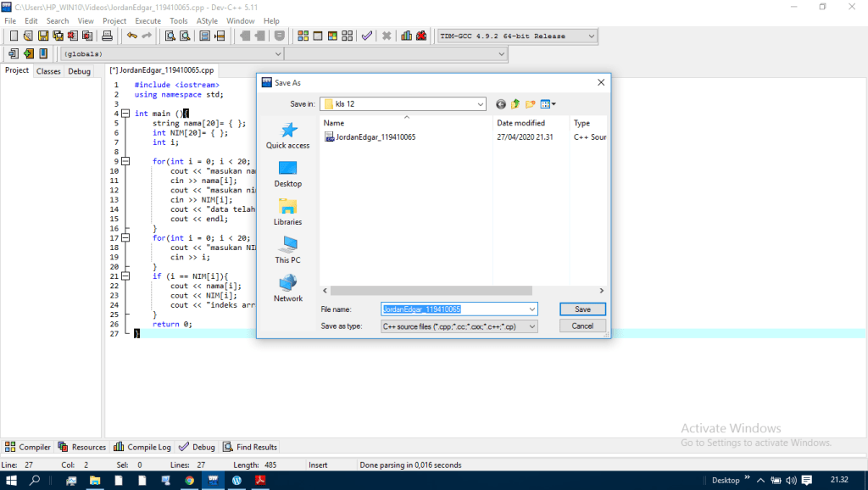Click the Print icon in the toolbar
Screen dimensions: 868x490
pyautogui.click(x=107, y=36)
